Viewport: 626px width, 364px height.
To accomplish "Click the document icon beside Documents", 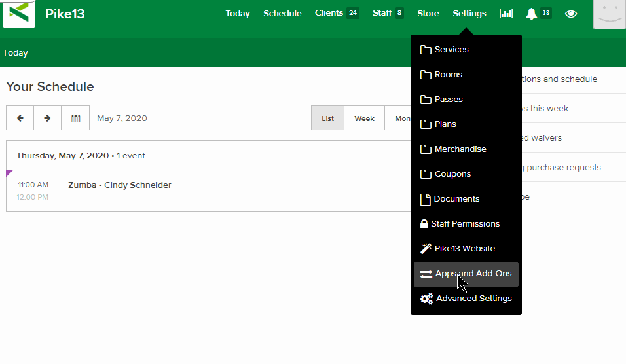I will 425,199.
